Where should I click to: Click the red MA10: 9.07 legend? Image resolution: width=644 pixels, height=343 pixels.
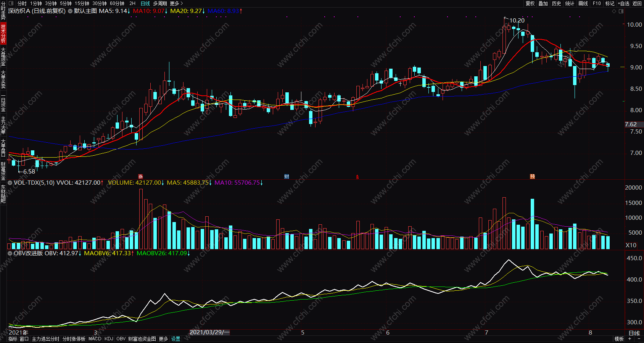(x=150, y=11)
